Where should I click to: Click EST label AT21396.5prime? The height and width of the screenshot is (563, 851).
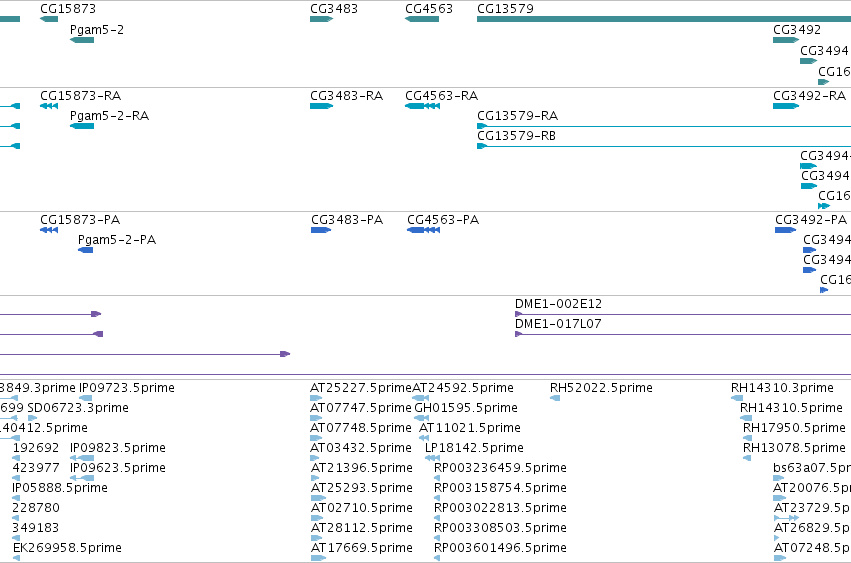(362, 468)
